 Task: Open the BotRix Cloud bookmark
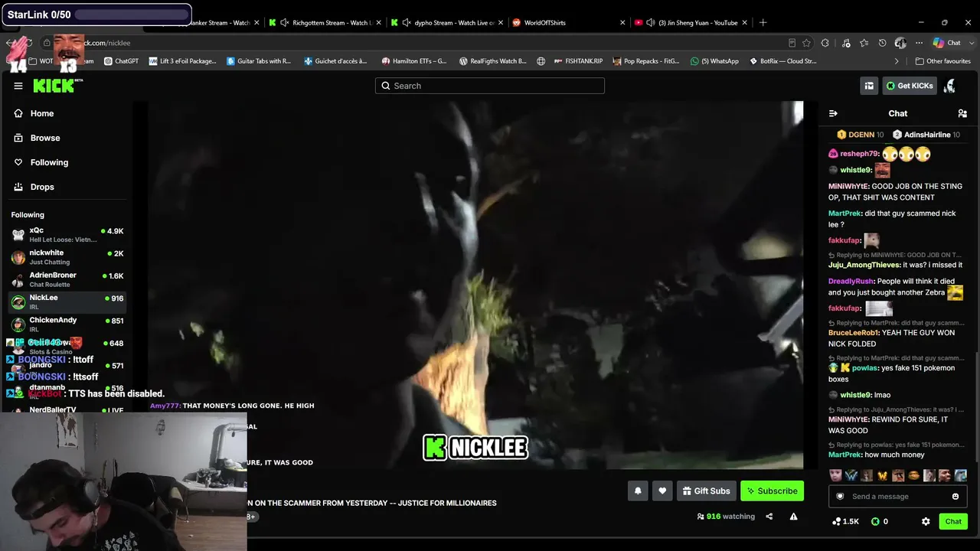pyautogui.click(x=783, y=61)
